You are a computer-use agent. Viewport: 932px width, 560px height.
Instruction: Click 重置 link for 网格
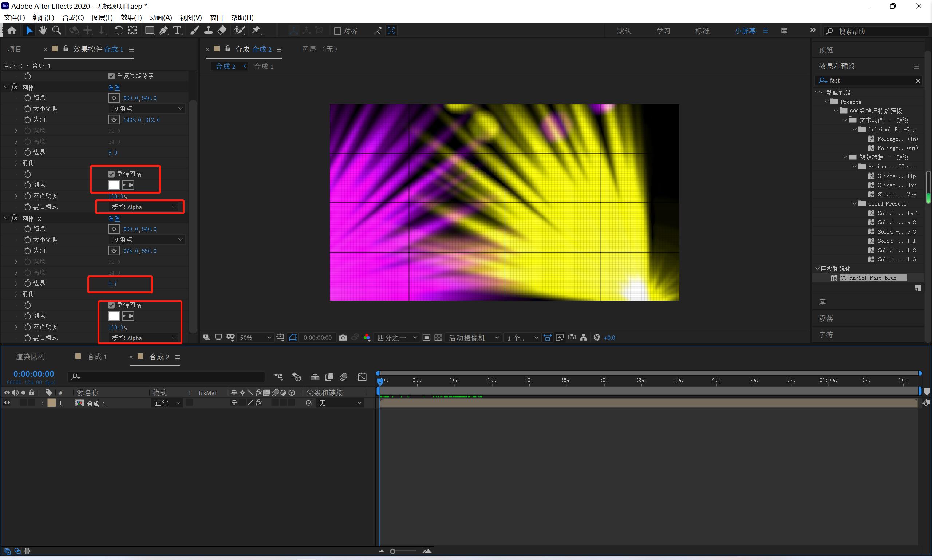tap(114, 88)
